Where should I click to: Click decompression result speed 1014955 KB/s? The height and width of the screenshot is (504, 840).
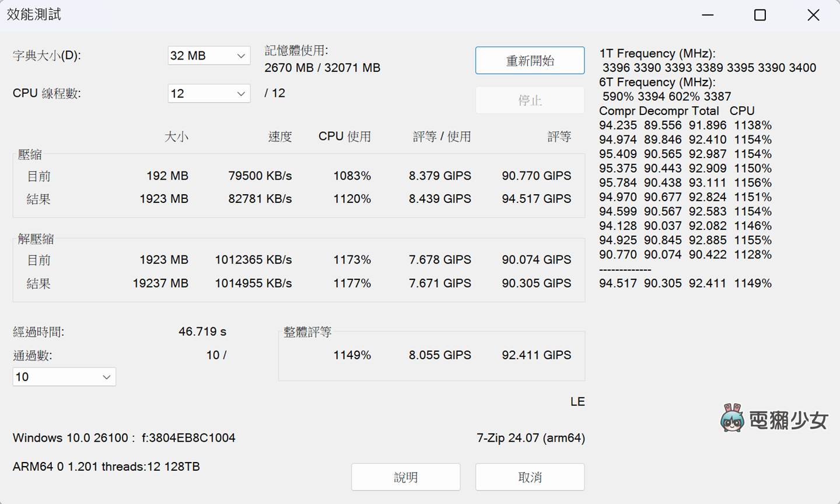click(253, 283)
